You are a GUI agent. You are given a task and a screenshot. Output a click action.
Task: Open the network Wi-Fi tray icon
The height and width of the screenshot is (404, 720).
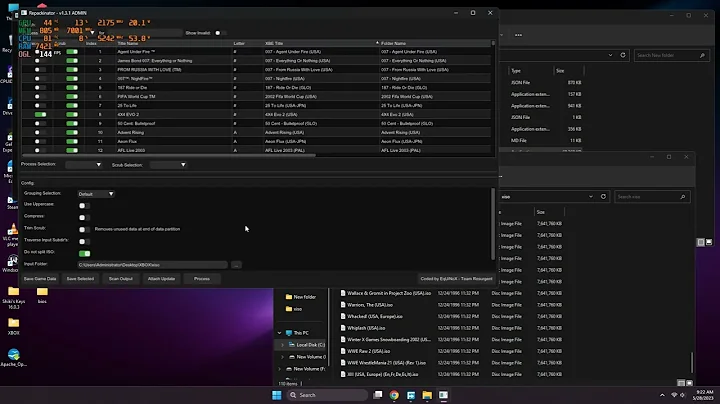pos(674,395)
